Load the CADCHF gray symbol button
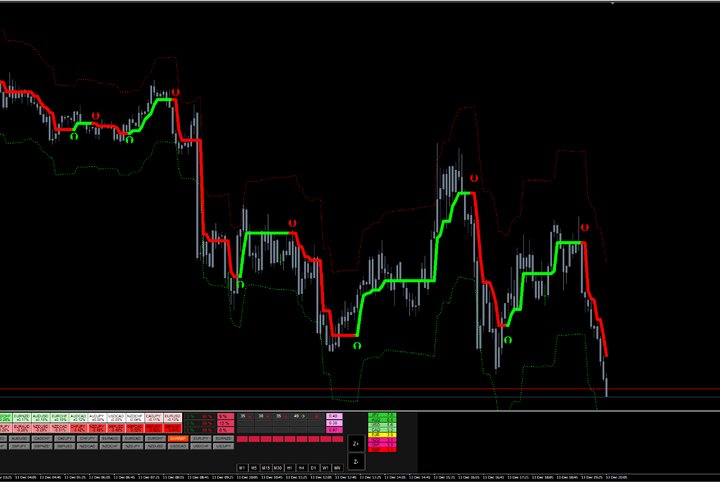This screenshot has width=720, height=482. (x=42, y=438)
